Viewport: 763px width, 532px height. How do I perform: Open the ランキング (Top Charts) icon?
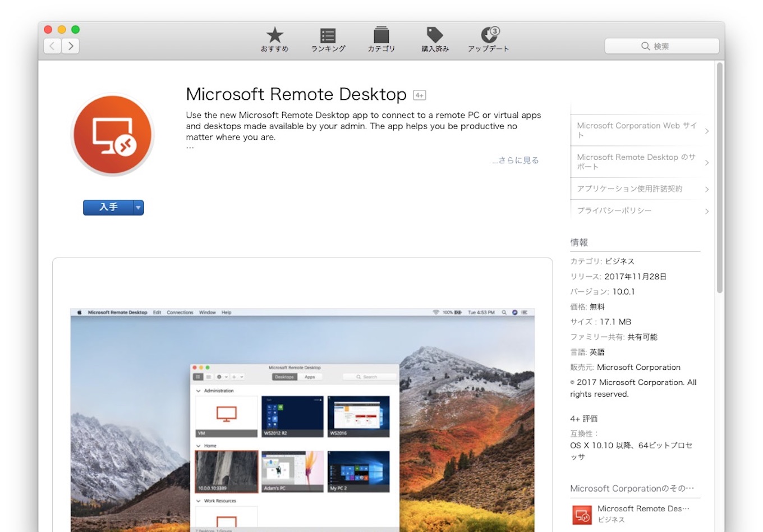coord(328,35)
